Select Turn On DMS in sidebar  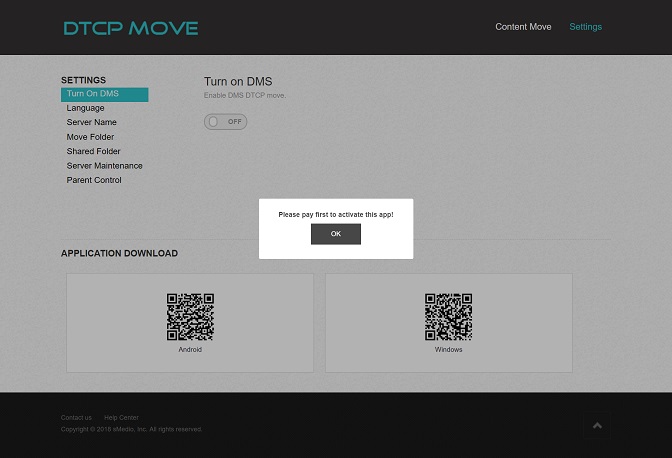coord(93,94)
